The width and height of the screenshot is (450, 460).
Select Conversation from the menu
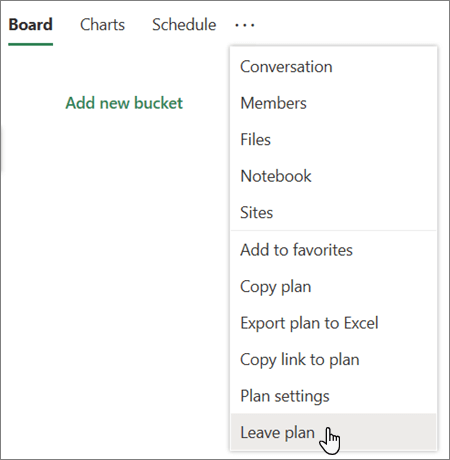pyautogui.click(x=333, y=67)
